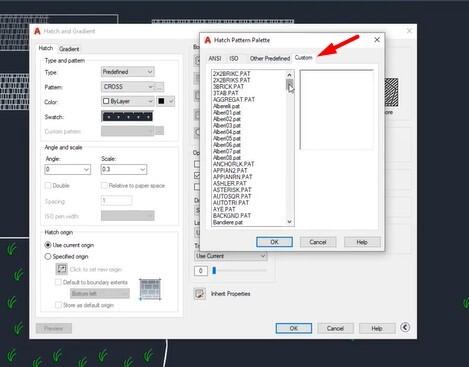Viewport: 469px width, 367px height.
Task: Click the Inherit Properties icon
Action: pos(200,294)
